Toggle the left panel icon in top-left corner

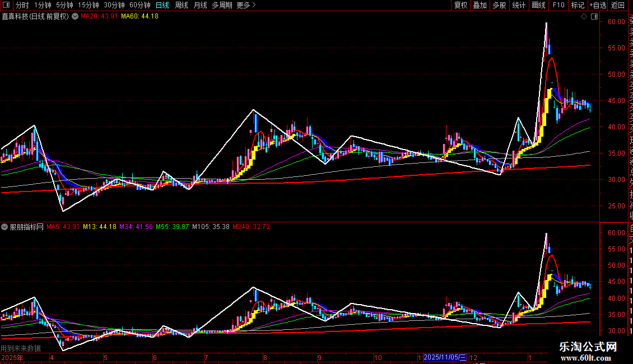pyautogui.click(x=6, y=5)
